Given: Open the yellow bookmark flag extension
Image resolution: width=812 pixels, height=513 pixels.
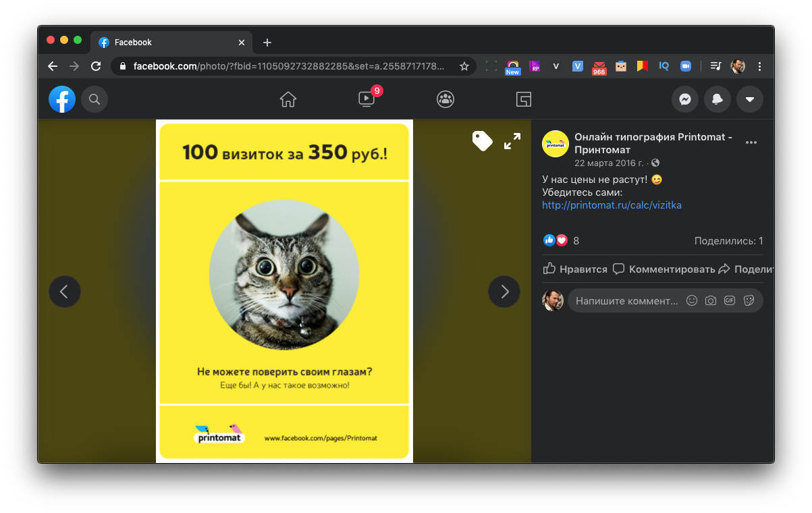Looking at the screenshot, I should coord(643,66).
